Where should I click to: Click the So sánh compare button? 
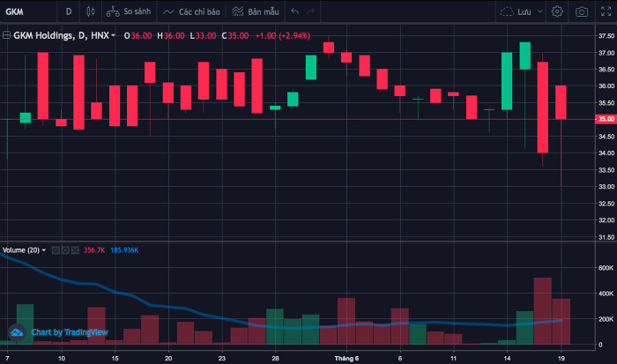(128, 12)
